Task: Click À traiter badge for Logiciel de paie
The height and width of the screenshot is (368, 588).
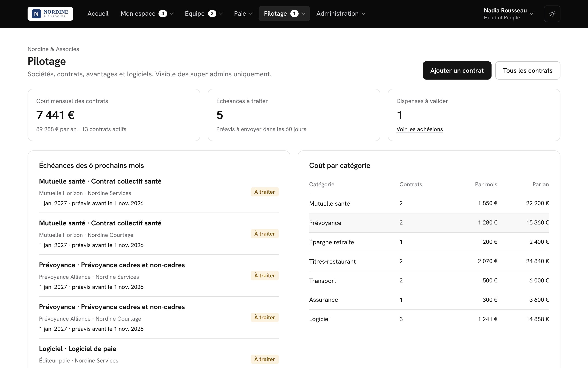Action: point(265,359)
